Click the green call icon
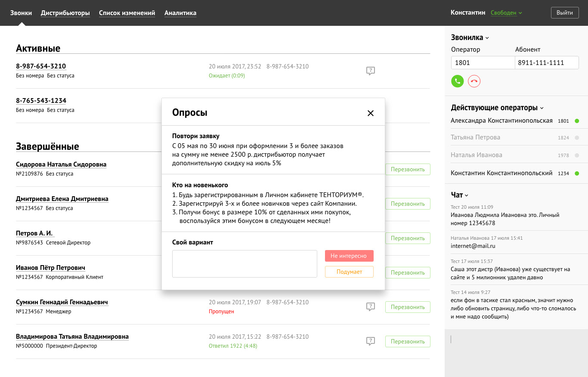The height and width of the screenshot is (377, 588). (x=457, y=81)
